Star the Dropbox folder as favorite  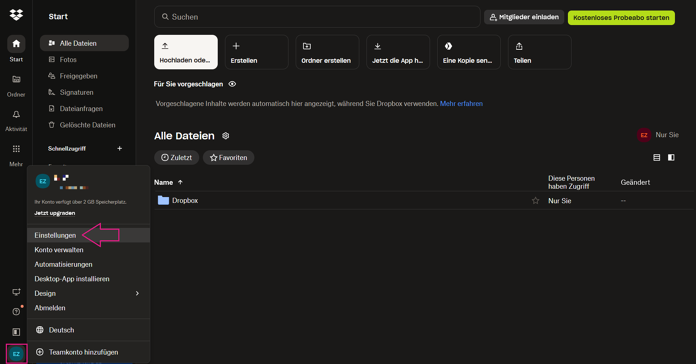coord(535,201)
